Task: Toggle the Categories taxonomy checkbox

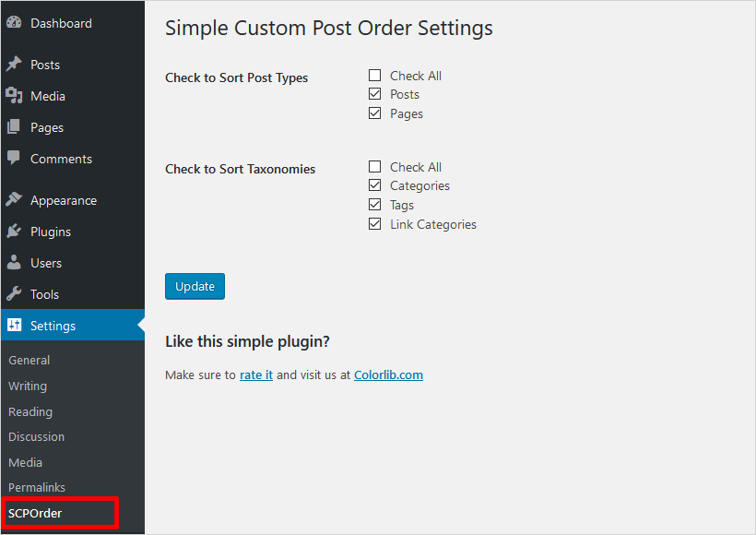Action: 375,185
